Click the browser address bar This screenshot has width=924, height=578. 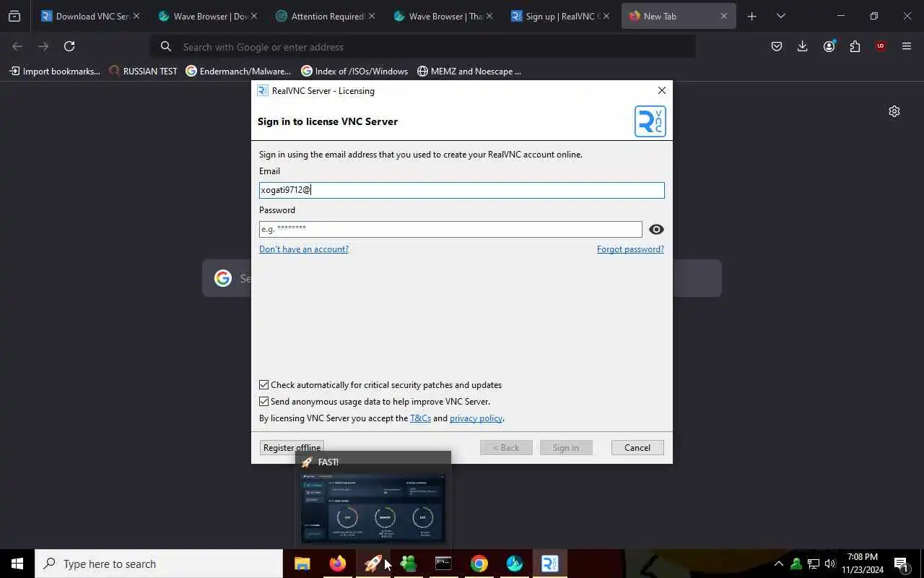[423, 47]
